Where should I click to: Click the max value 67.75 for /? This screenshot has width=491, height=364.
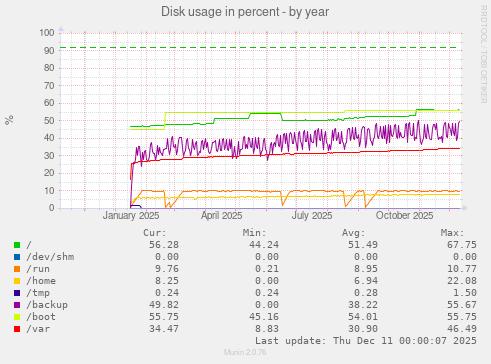click(462, 245)
